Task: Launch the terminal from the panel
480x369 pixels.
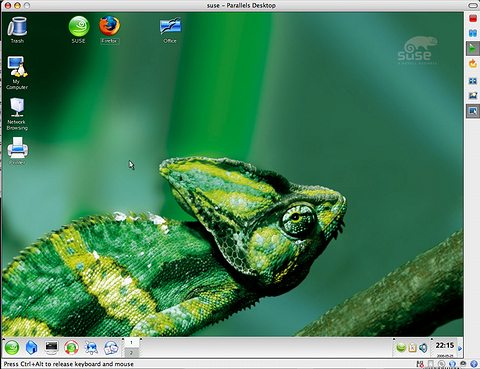Action: tap(51, 348)
